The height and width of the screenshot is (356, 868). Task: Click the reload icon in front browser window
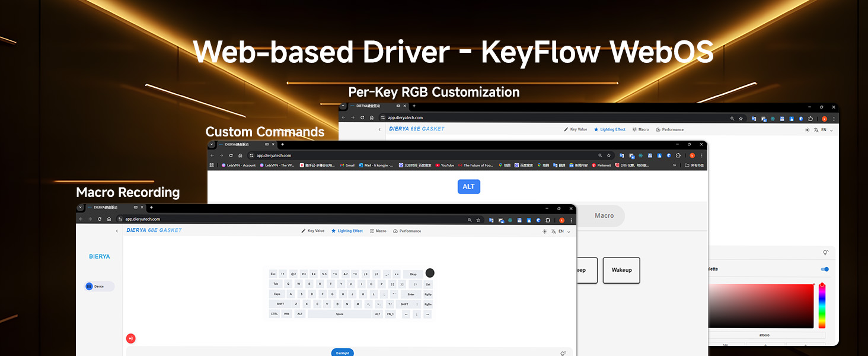pyautogui.click(x=99, y=219)
